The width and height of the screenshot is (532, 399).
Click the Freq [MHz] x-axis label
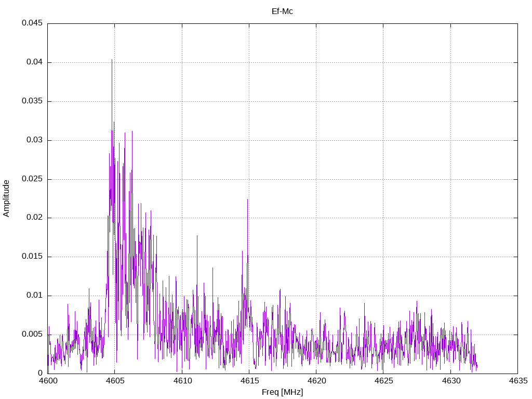[282, 392]
